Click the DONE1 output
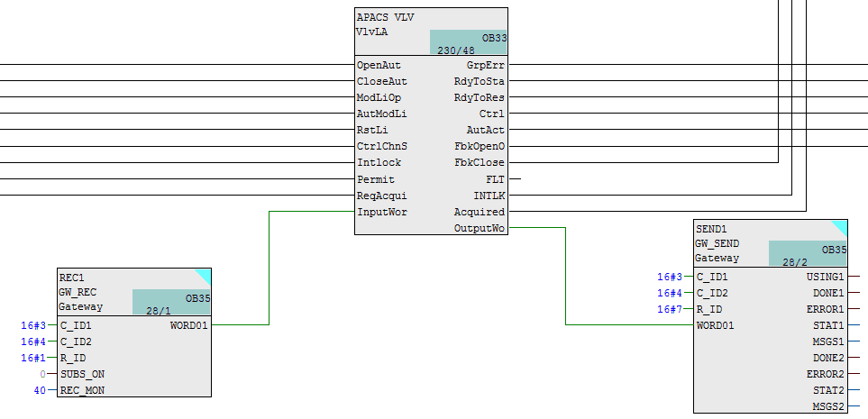The image size is (868, 419). pyautogui.click(x=828, y=293)
